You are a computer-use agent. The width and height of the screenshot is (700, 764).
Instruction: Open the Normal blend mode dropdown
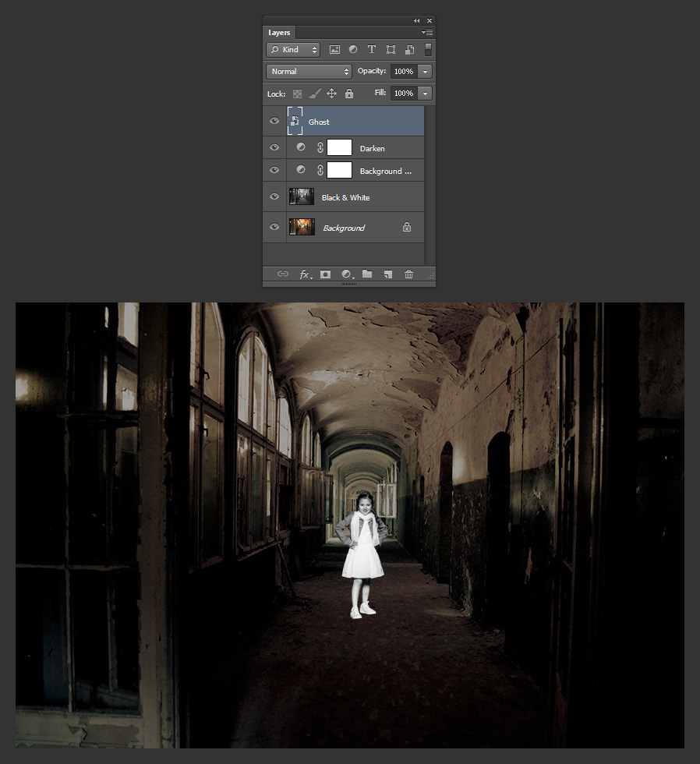pyautogui.click(x=309, y=71)
